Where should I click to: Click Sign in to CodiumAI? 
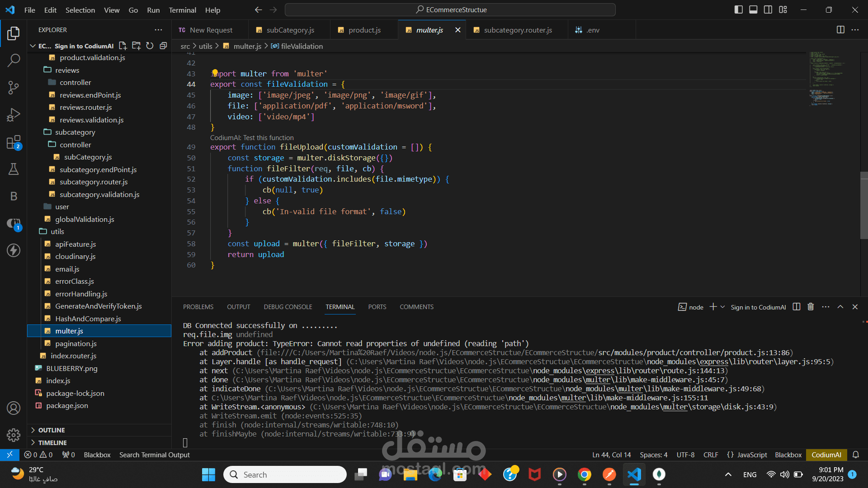click(758, 307)
